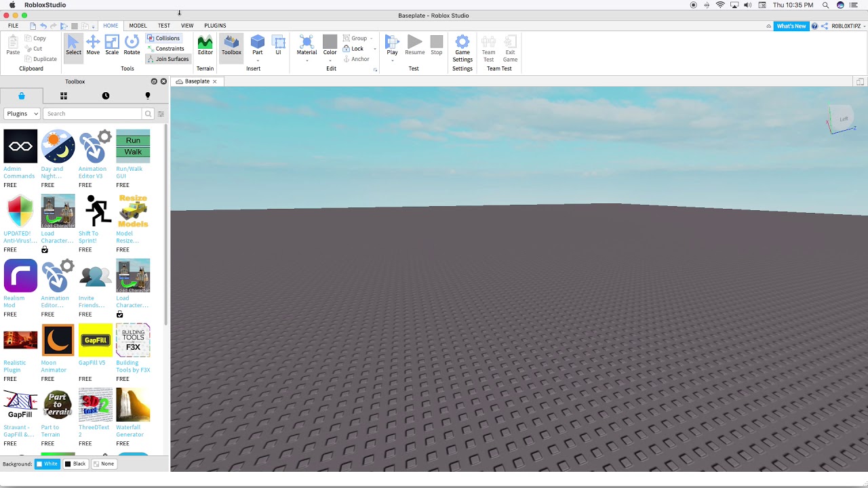Viewport: 868px width, 488px height.
Task: Select the None background option
Action: pos(104,464)
